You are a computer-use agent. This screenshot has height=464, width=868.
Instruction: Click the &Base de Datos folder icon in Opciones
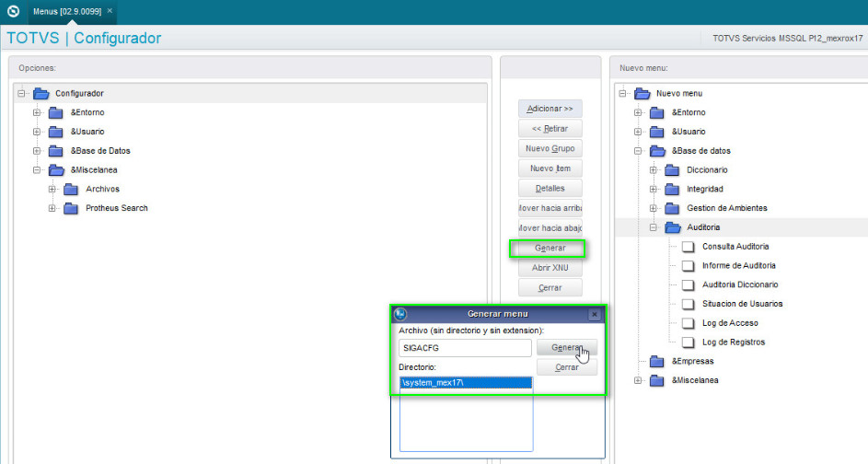tap(55, 151)
